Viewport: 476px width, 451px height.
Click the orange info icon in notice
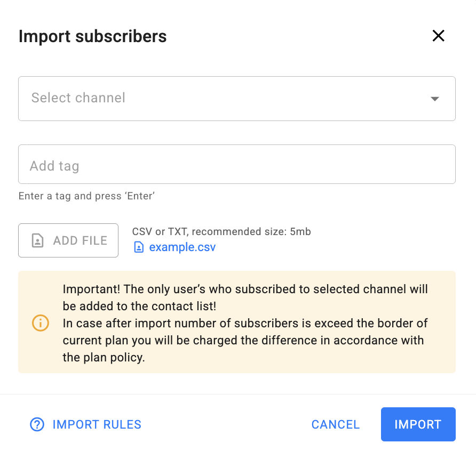pos(41,323)
